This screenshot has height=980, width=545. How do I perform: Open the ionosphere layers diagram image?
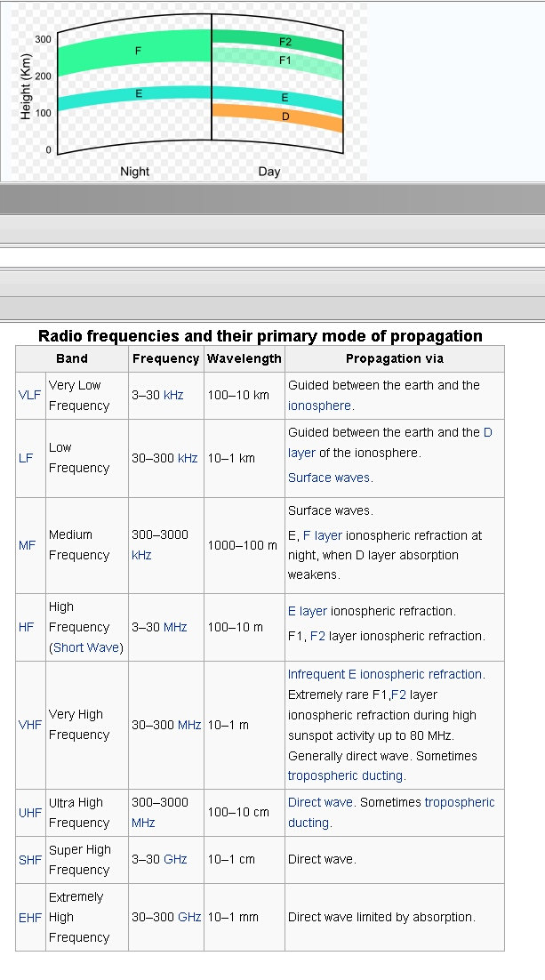click(184, 91)
